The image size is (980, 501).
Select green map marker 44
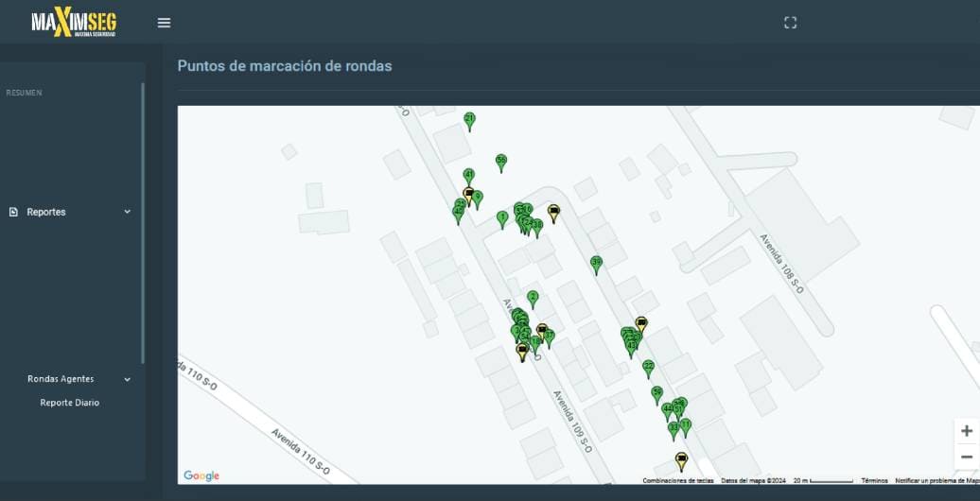pyautogui.click(x=667, y=411)
